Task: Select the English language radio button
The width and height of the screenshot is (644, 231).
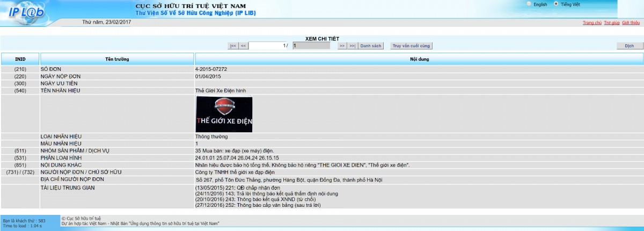Action: coord(529,4)
